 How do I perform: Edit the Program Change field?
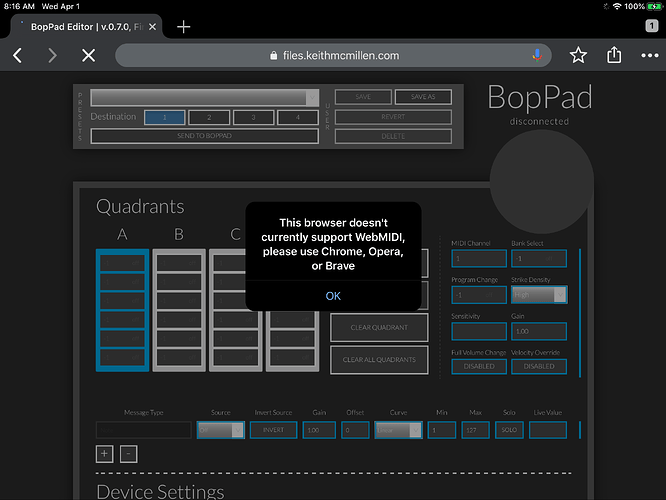[479, 295]
